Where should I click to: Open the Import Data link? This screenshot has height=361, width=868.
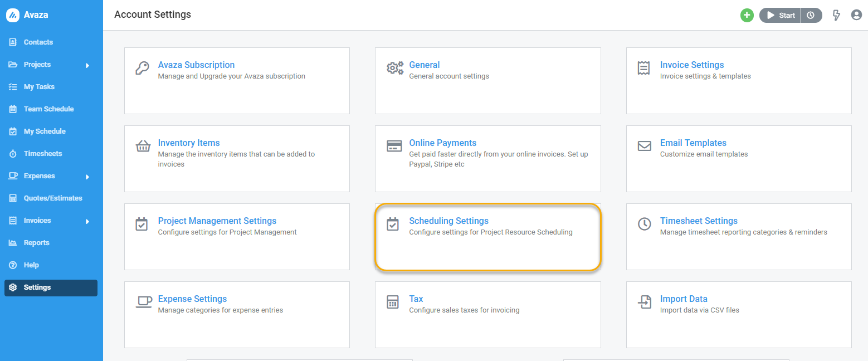[x=684, y=299]
